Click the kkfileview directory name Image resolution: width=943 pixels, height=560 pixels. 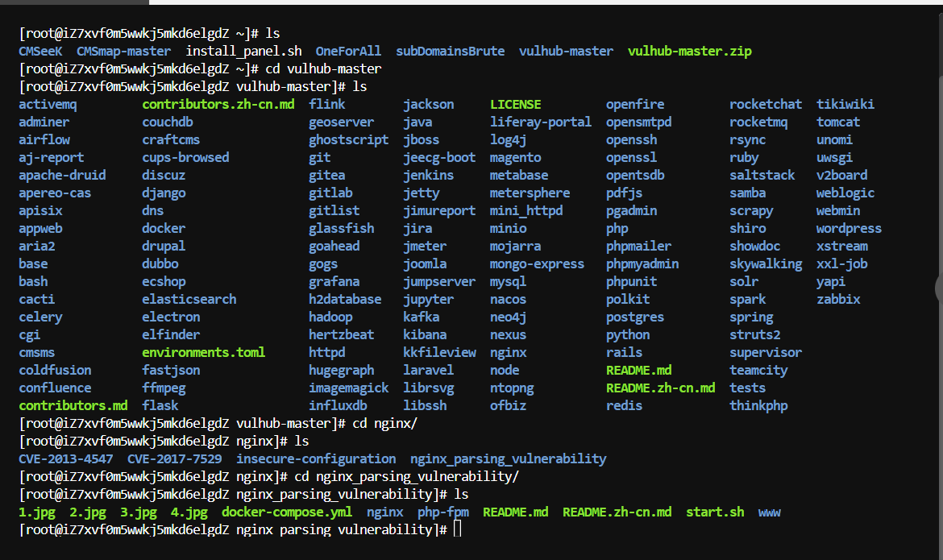coord(439,352)
